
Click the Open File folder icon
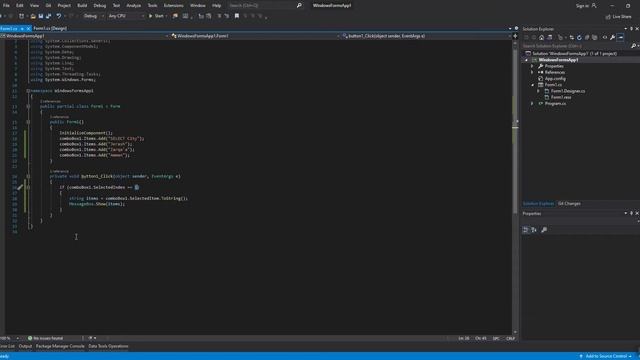tap(33, 16)
